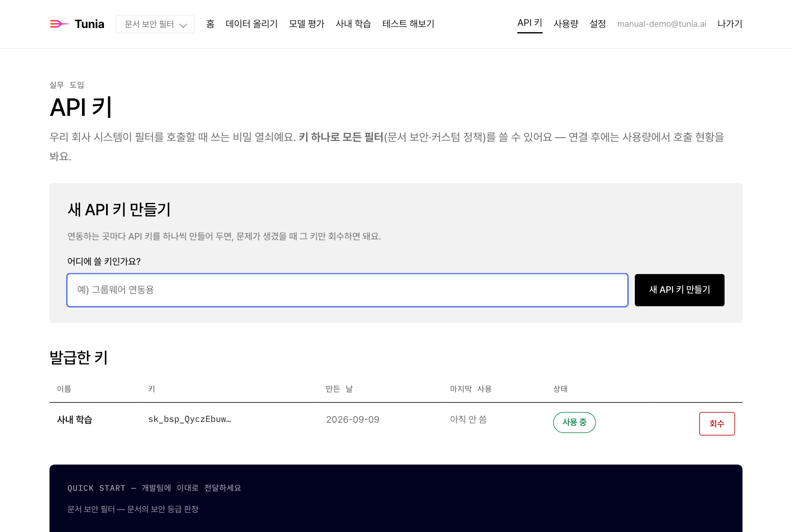Select the API 키 tab
Screen dimensions: 792x532
530,24
